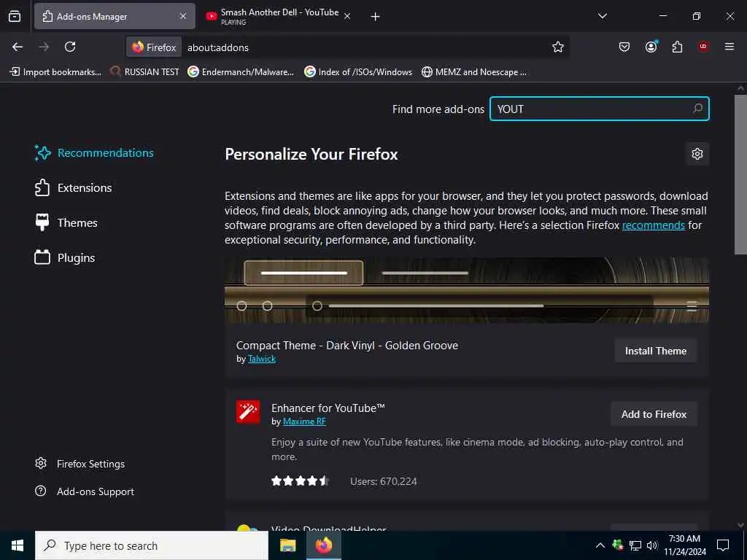Open the volume tray icon
Screen dimensions: 747x560
652,545
